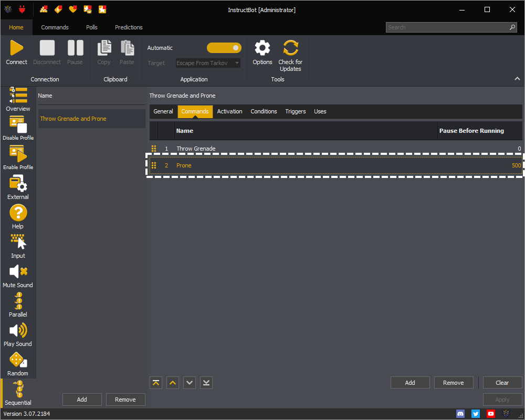Viewport: 525px width, 420px height.
Task: Select the Overview sidebar item
Action: tap(18, 99)
